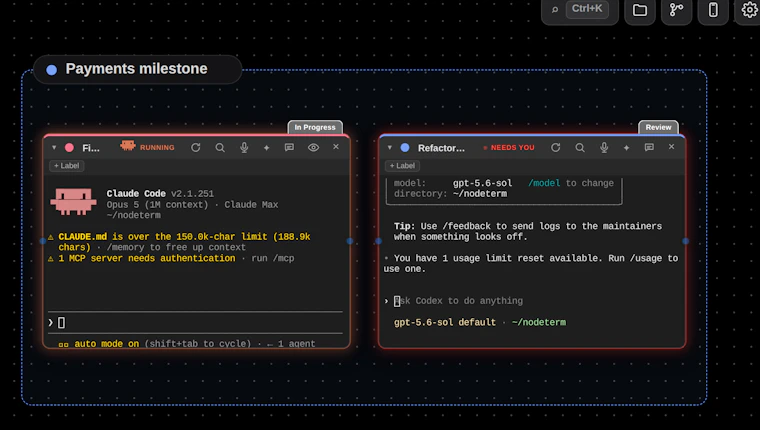Search inside the Fi... terminal

tap(220, 147)
